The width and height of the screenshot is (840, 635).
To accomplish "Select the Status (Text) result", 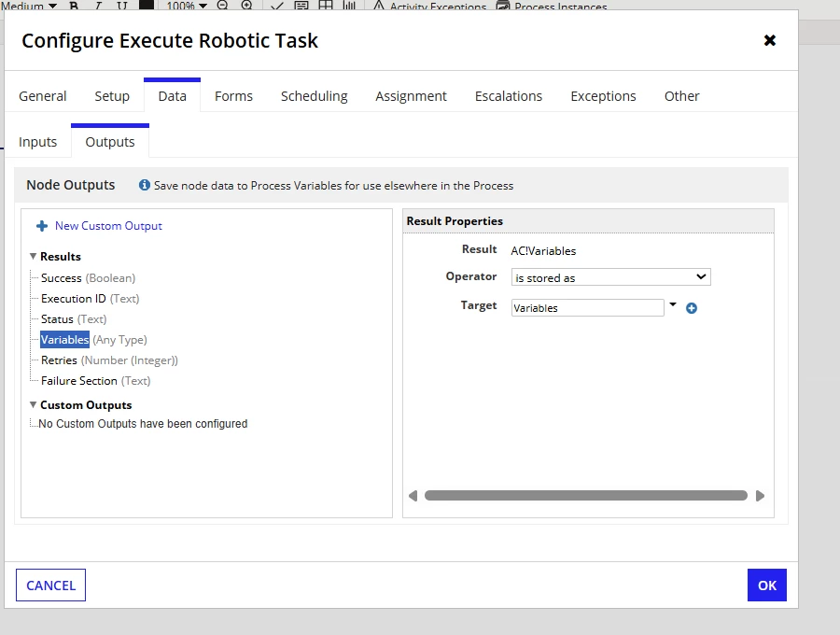I will point(74,319).
